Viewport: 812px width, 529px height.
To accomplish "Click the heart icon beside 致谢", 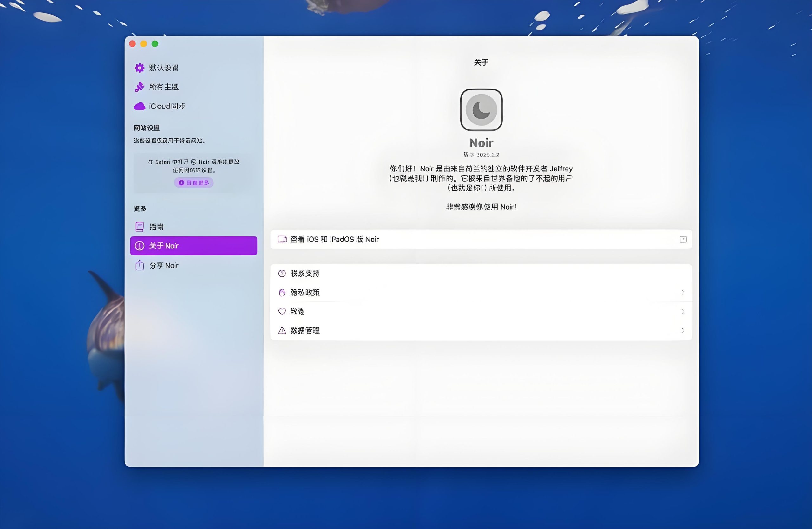I will tap(282, 311).
